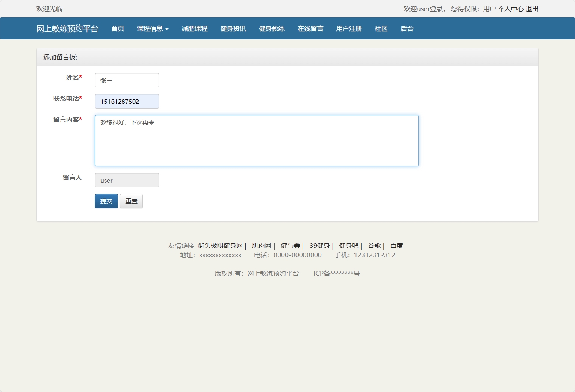This screenshot has height=392, width=575.
Task: Click the 网上教练预约平台 site title
Action: pyautogui.click(x=67, y=28)
